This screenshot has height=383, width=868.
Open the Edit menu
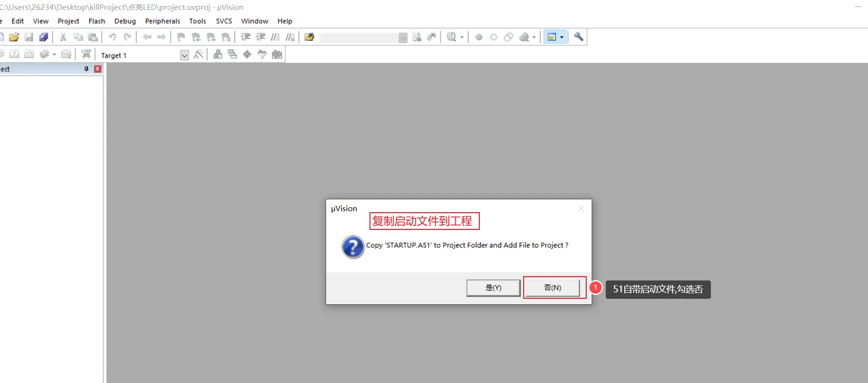tap(18, 21)
